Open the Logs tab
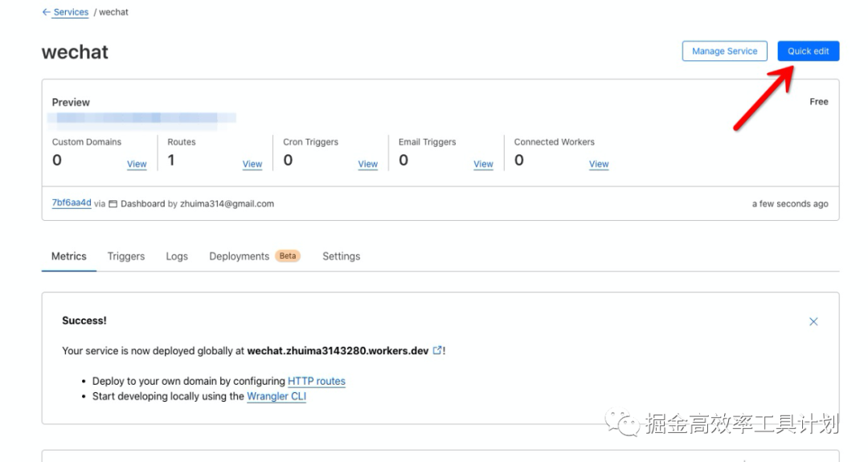868x462 pixels. pyautogui.click(x=177, y=256)
